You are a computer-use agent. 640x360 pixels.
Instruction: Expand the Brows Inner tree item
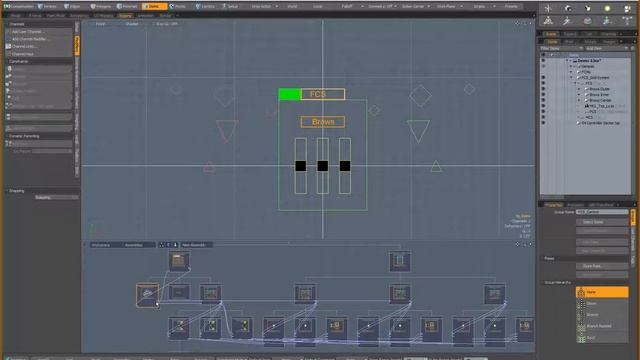coord(579,95)
